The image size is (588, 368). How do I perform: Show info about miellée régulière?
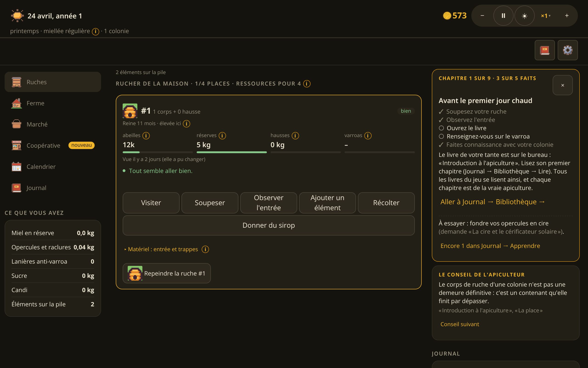(x=96, y=32)
